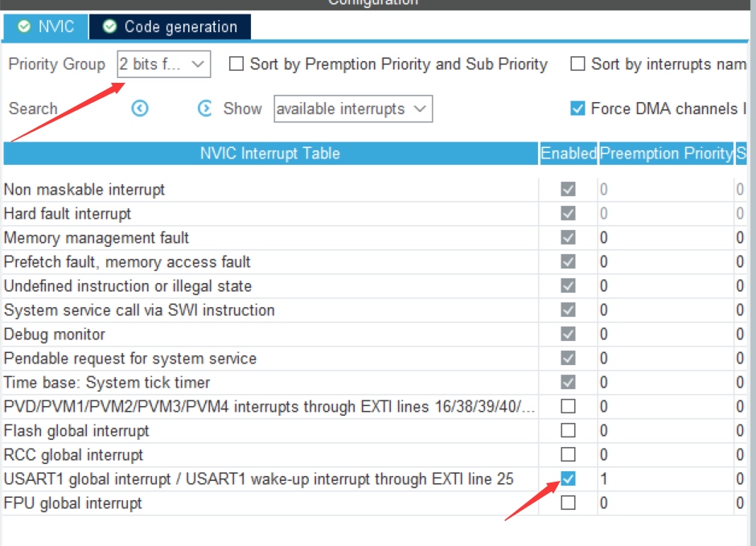The image size is (756, 546).
Task: Enable RCC global interrupt checkbox
Action: tap(568, 454)
